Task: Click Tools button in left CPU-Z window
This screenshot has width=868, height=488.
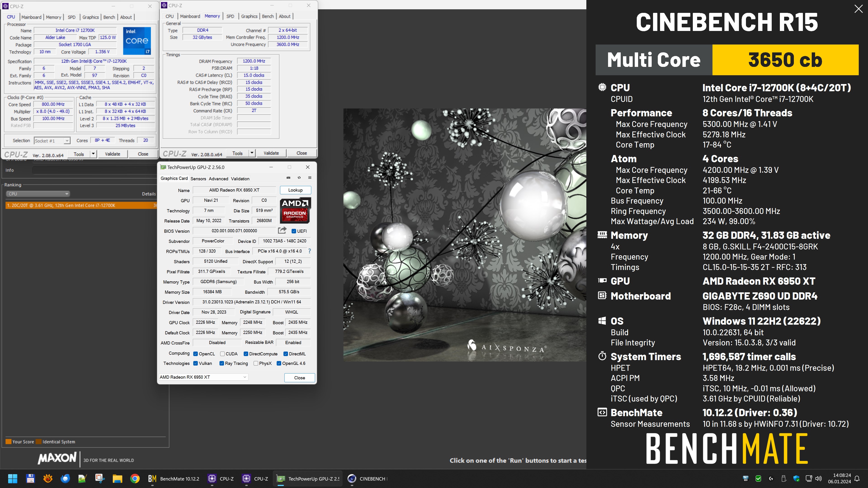Action: click(79, 154)
